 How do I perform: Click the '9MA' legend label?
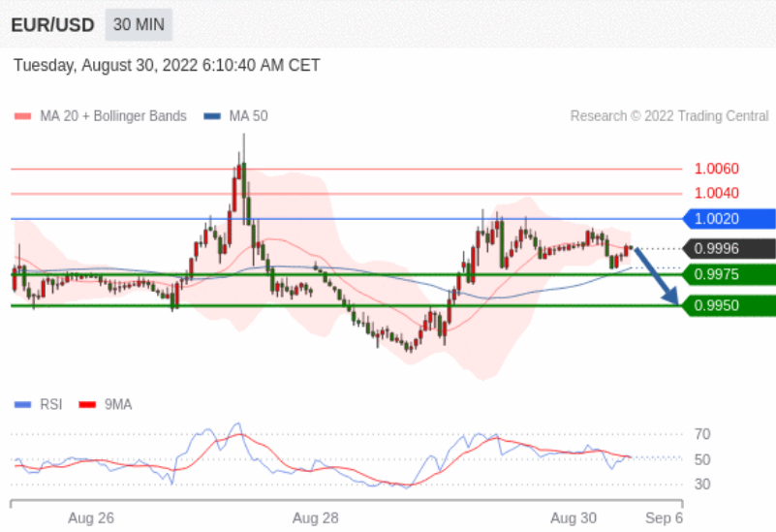click(118, 405)
